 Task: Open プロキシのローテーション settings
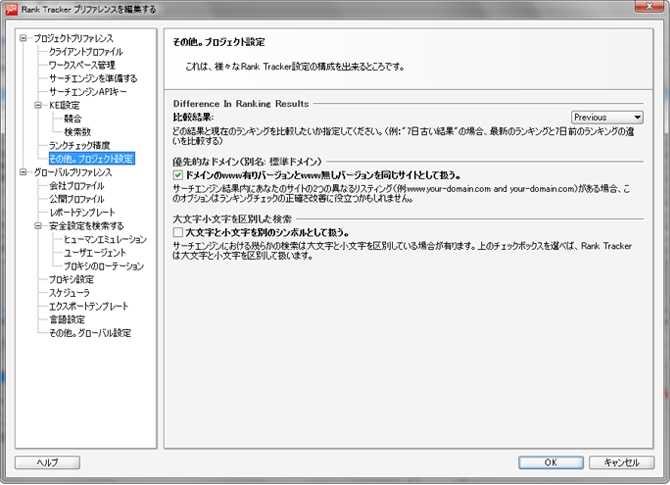[104, 266]
